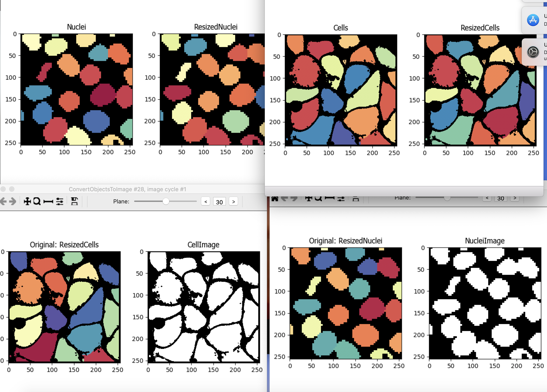Go back a view in ConvertObjectsToImage #28 toolbar
This screenshot has height=392, width=547.
coord(3,201)
